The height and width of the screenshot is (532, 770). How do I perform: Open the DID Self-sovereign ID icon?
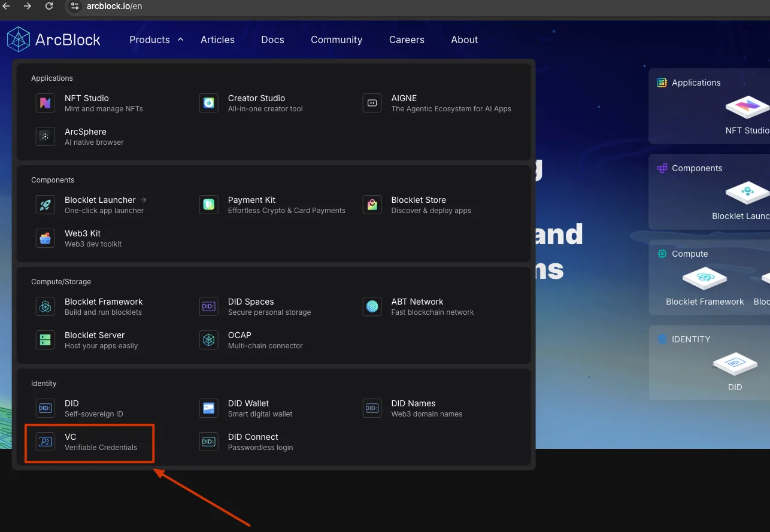coord(45,408)
